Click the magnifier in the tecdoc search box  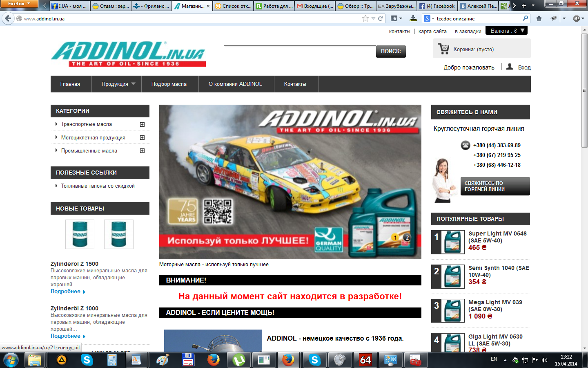click(525, 18)
